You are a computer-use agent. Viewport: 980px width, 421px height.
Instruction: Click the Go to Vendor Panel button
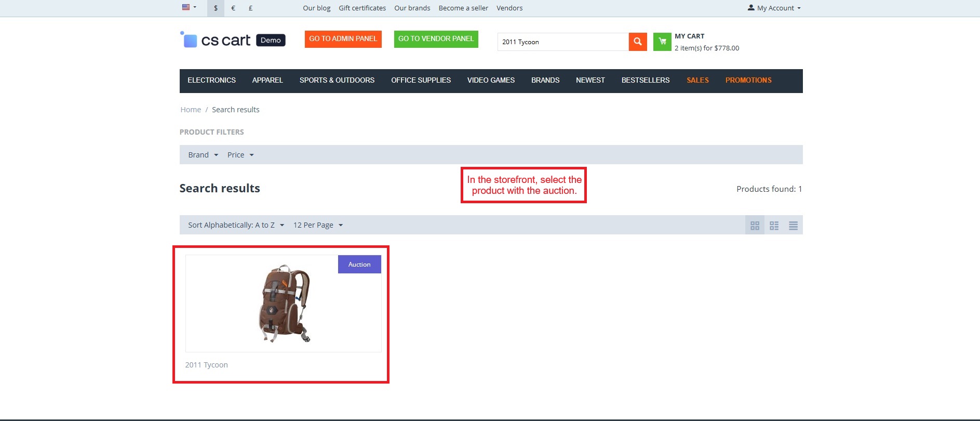436,39
